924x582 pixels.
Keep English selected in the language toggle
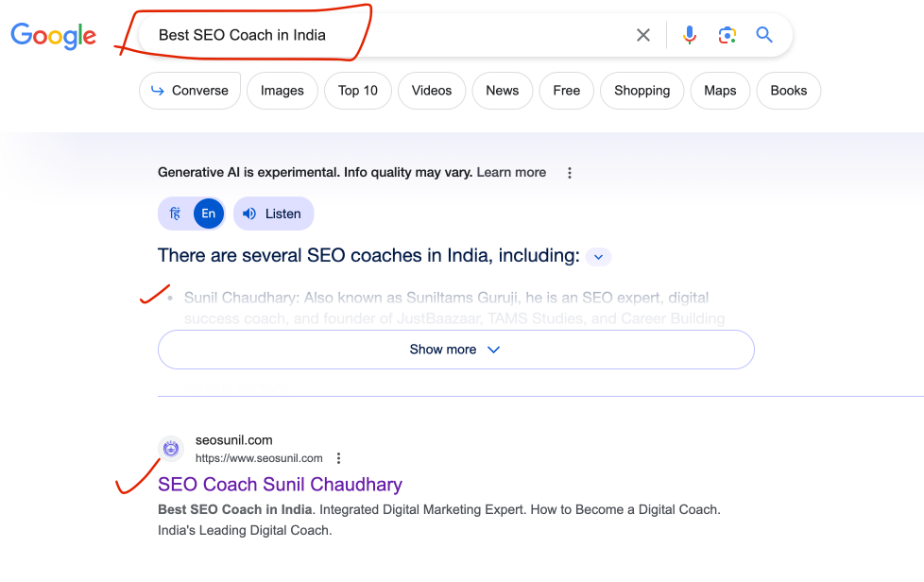click(207, 214)
